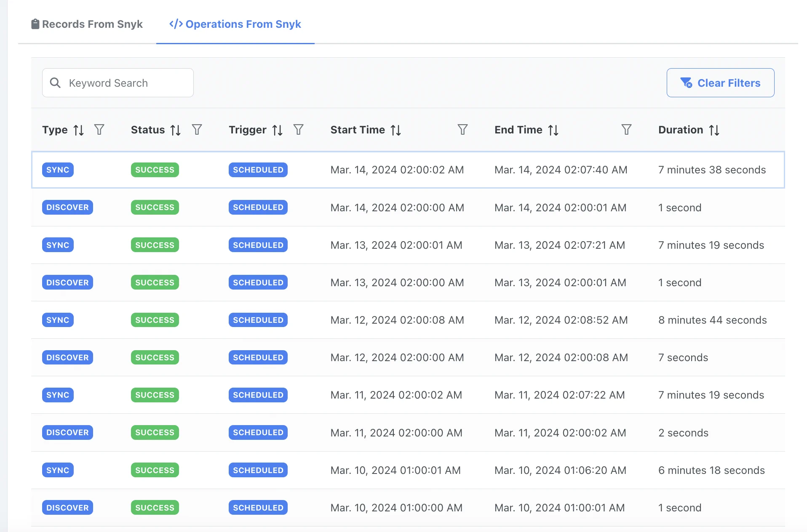Image resolution: width=807 pixels, height=532 pixels.
Task: Select the Operations From Snyk tab
Action: pos(235,24)
